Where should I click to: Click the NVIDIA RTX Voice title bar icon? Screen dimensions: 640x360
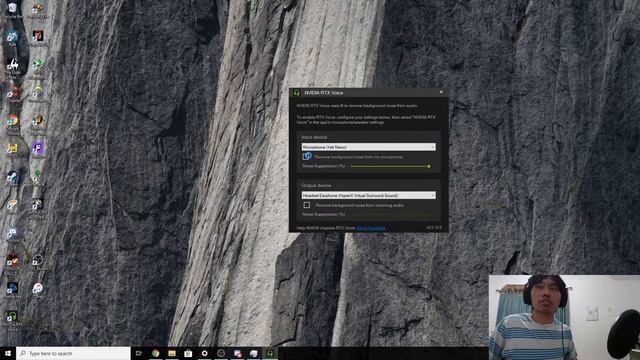point(297,93)
